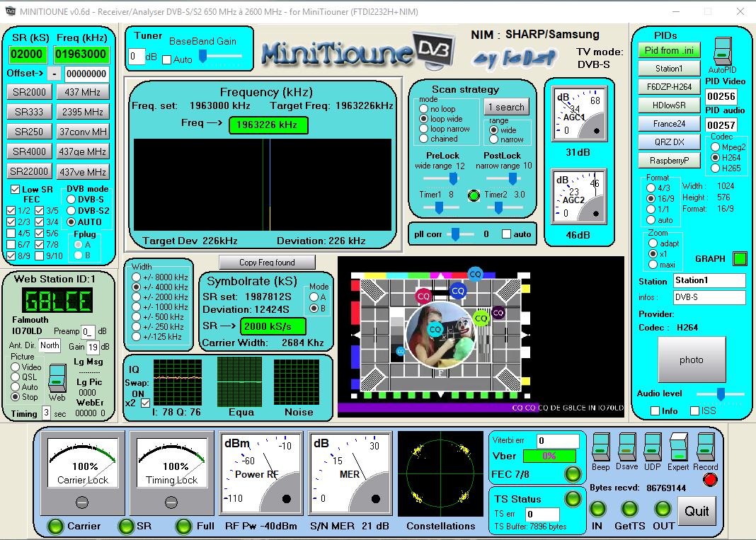Click the Offset frequency input field
756x540 pixels.
(x=86, y=74)
